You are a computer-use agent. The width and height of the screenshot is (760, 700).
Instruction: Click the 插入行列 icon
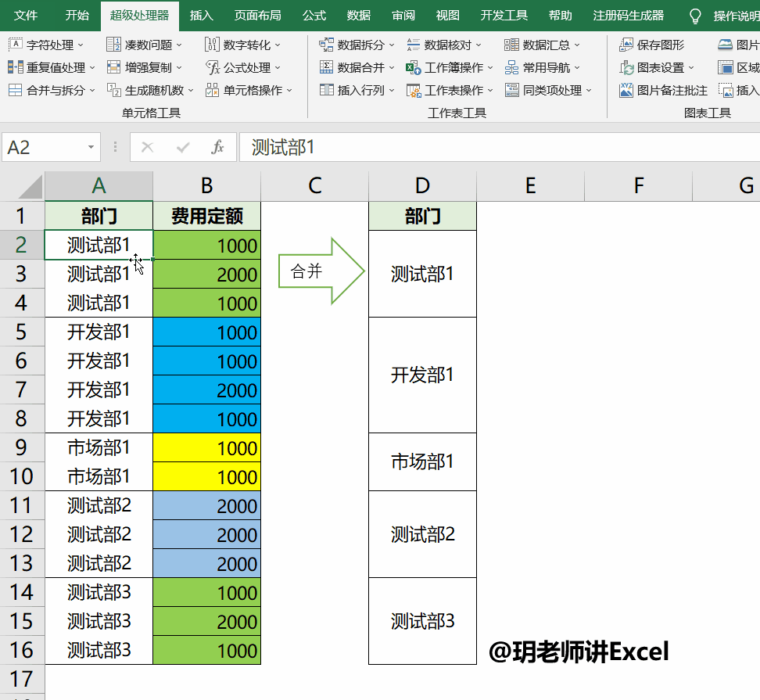click(x=326, y=90)
